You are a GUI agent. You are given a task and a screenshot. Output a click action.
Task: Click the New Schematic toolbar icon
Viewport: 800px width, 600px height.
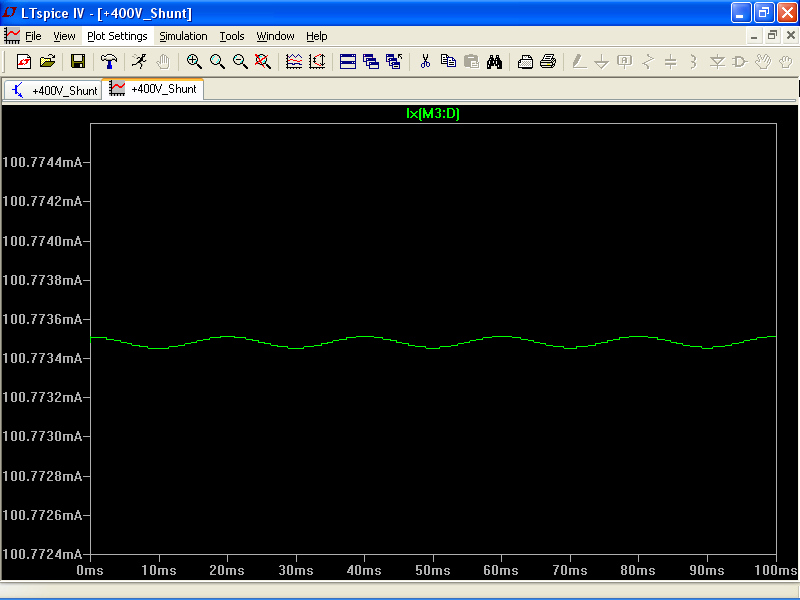pyautogui.click(x=24, y=62)
